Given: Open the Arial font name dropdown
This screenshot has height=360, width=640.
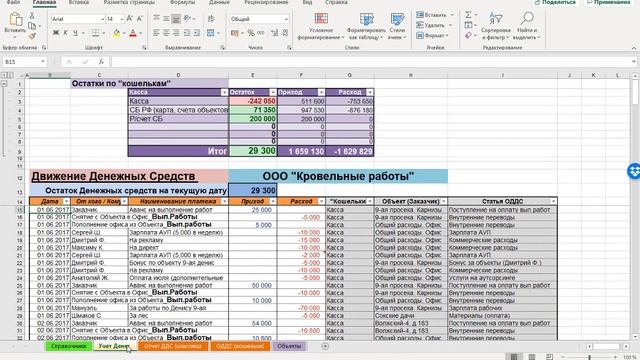Looking at the screenshot, I should click(102, 19).
